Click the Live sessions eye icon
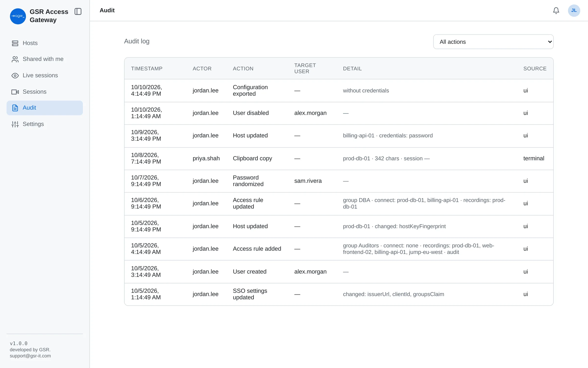Screen dimensions: 588x368 [x=15, y=76]
